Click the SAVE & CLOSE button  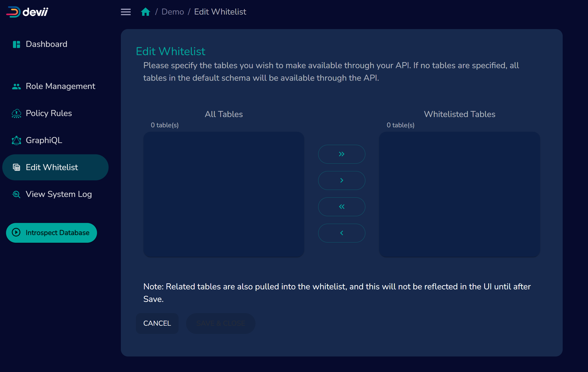(x=220, y=323)
